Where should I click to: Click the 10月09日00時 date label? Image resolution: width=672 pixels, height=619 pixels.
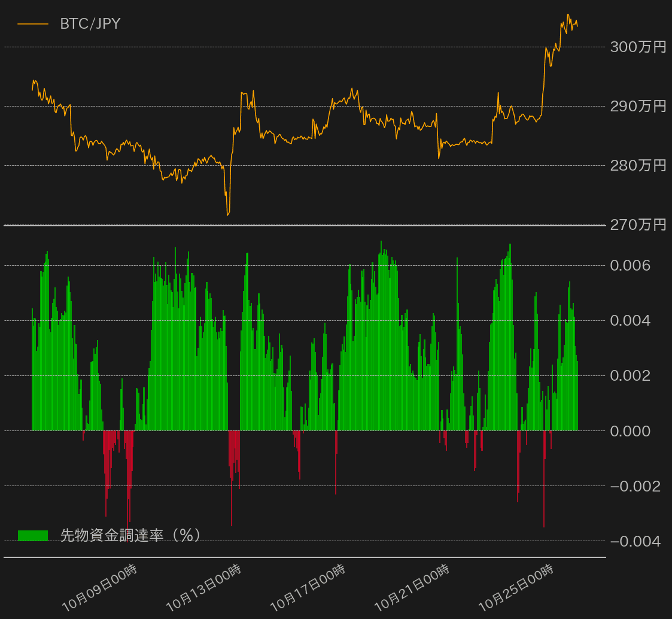(99, 588)
